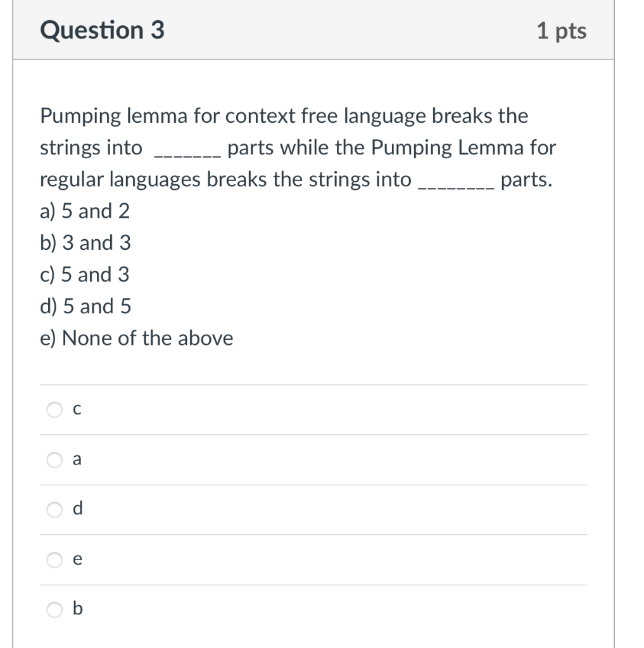644x648 pixels.
Task: Click answer choice "b) 3 and 3"
Action: click(x=85, y=242)
